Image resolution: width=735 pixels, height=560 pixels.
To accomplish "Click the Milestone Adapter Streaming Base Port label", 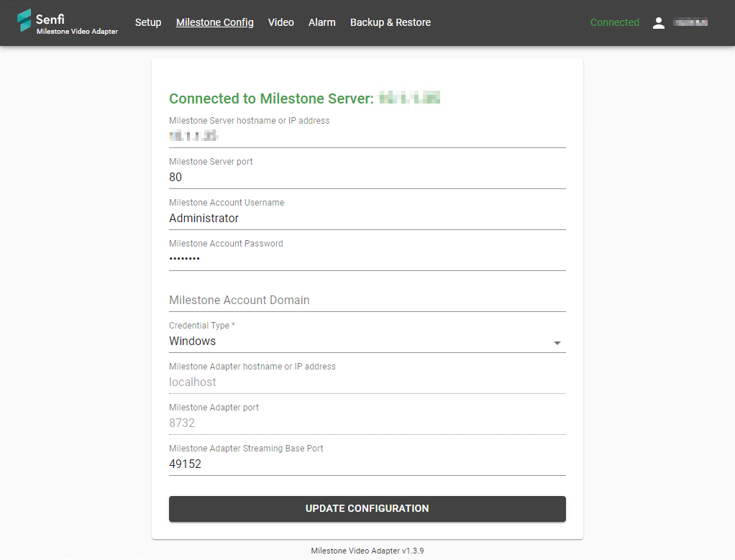I will point(246,449).
